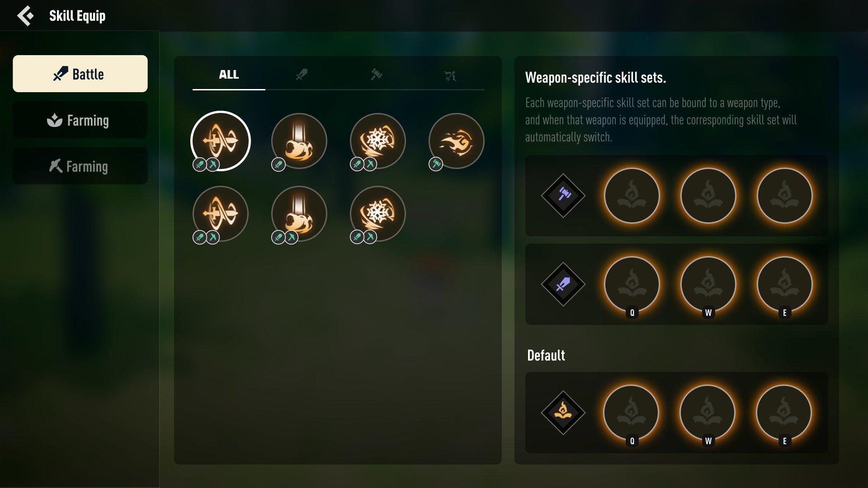Select the Battle category button
The width and height of the screenshot is (868, 488).
(x=80, y=74)
